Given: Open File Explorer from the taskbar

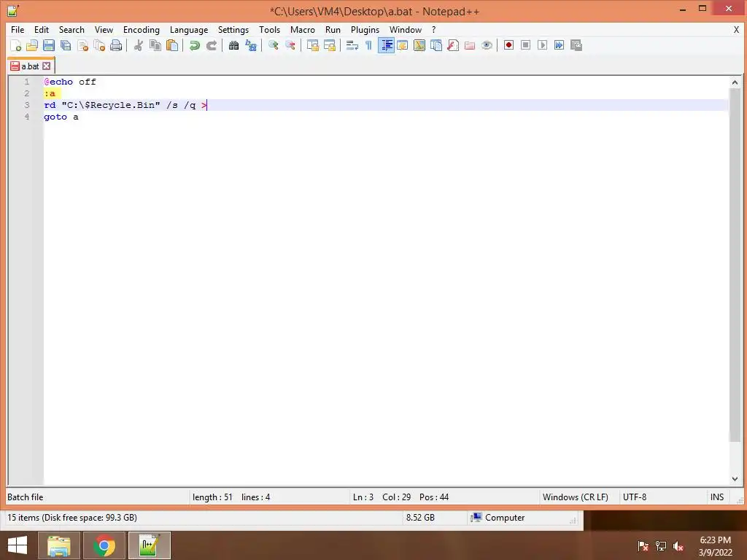Looking at the screenshot, I should pos(58,545).
